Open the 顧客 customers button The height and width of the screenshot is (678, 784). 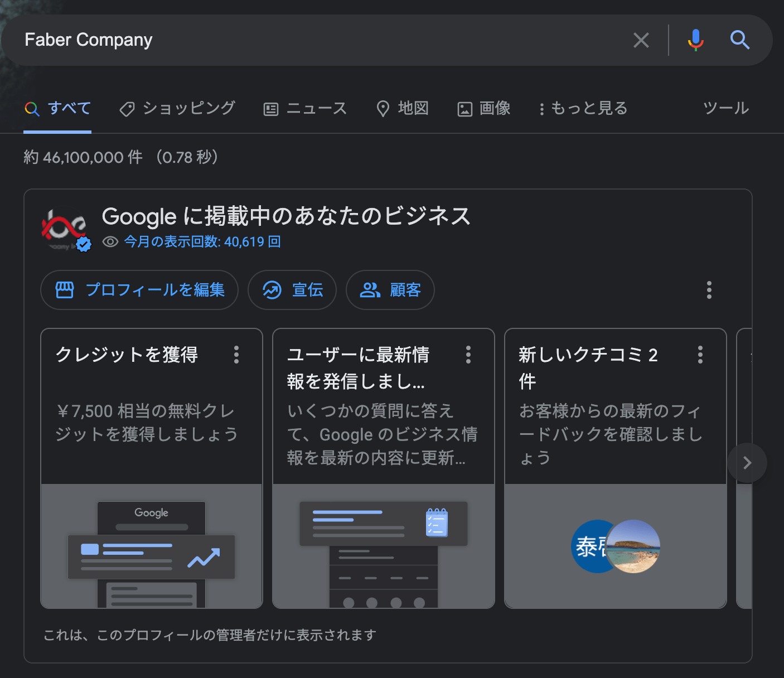(x=390, y=290)
